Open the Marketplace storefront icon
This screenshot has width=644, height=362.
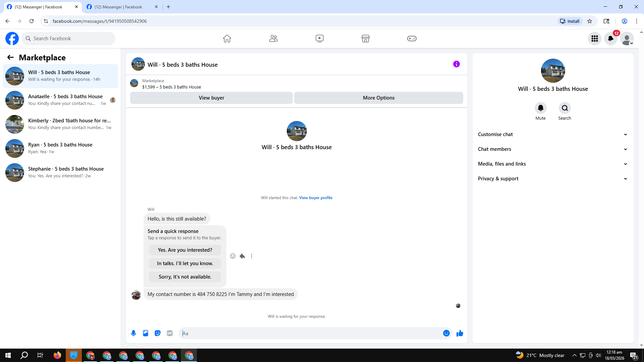click(366, 39)
